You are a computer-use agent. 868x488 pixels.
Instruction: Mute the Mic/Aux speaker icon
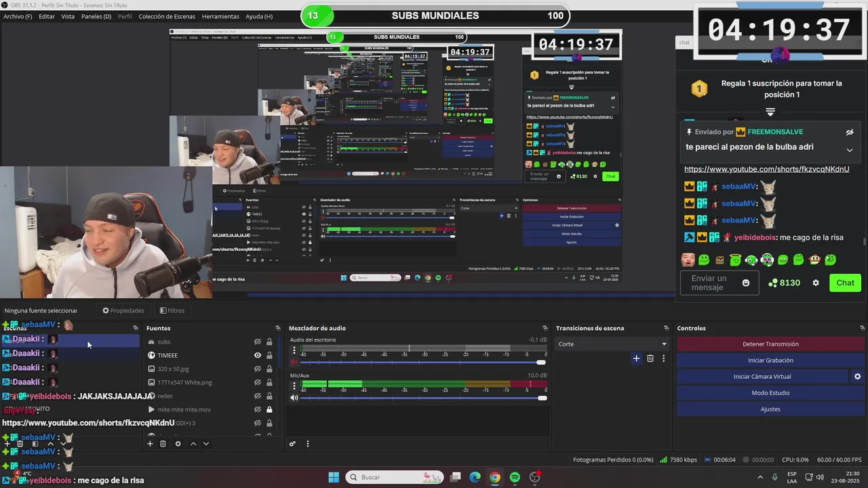click(294, 398)
